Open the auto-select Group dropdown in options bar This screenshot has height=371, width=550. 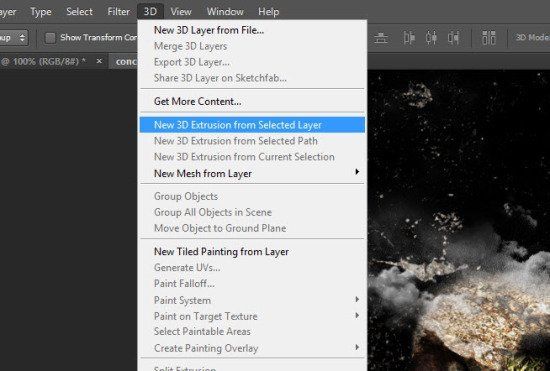[x=13, y=38]
